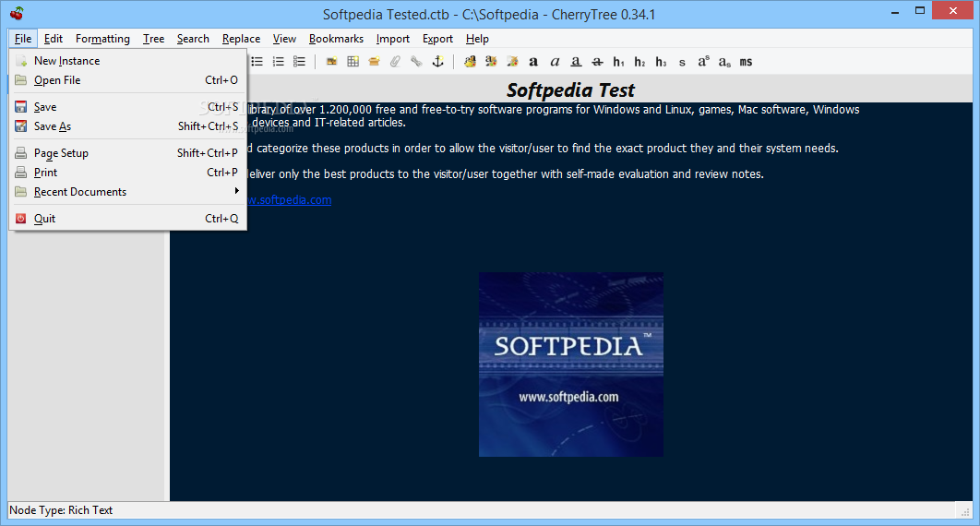Open the Tree menu
The width and height of the screenshot is (980, 526).
pos(153,39)
